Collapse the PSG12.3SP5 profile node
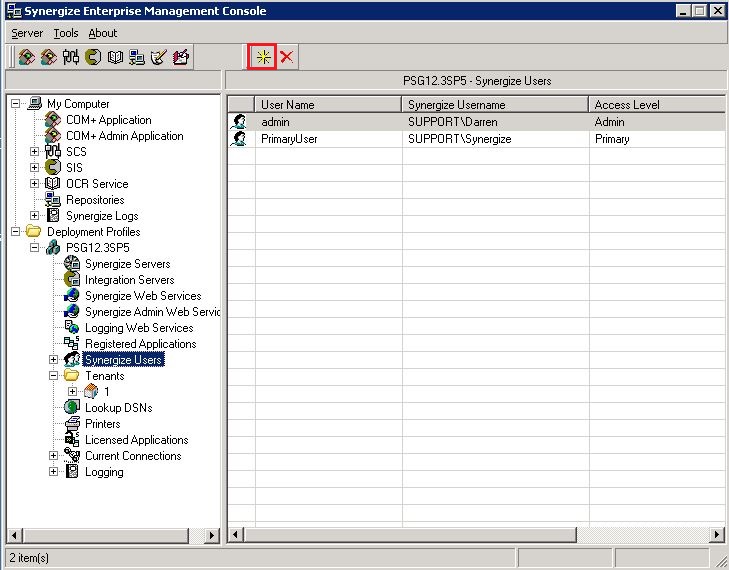 34,248
